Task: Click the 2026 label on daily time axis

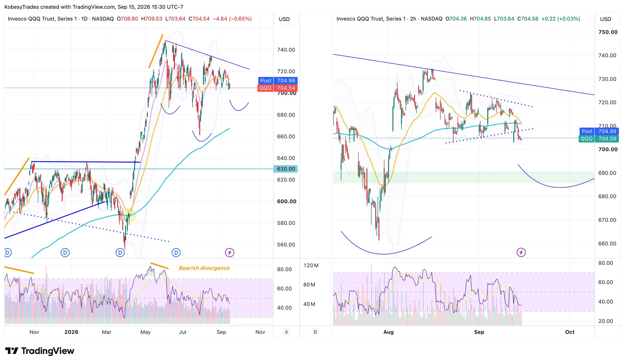Action: [71, 332]
